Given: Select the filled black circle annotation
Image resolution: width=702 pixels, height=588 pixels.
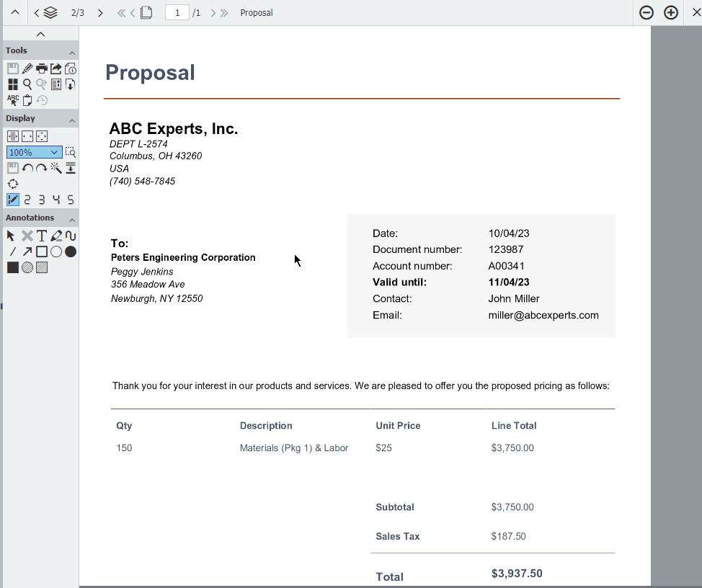Looking at the screenshot, I should 71,251.
